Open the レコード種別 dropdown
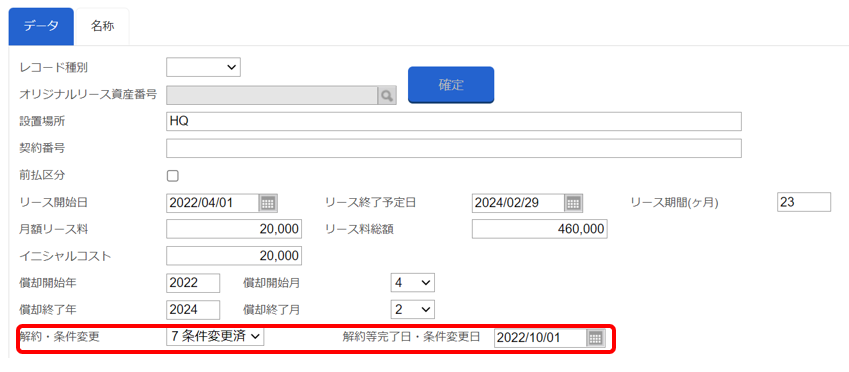849x372 pixels. click(203, 67)
